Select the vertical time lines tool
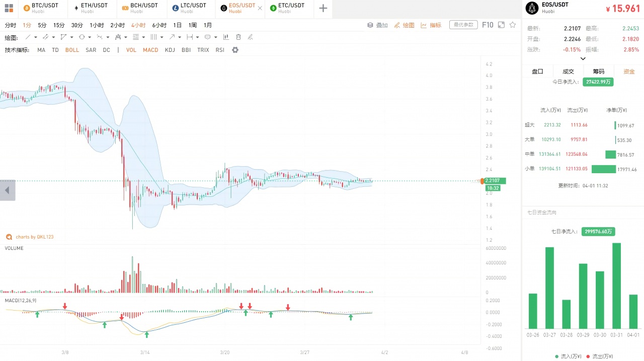The width and height of the screenshot is (644, 361). (x=153, y=37)
